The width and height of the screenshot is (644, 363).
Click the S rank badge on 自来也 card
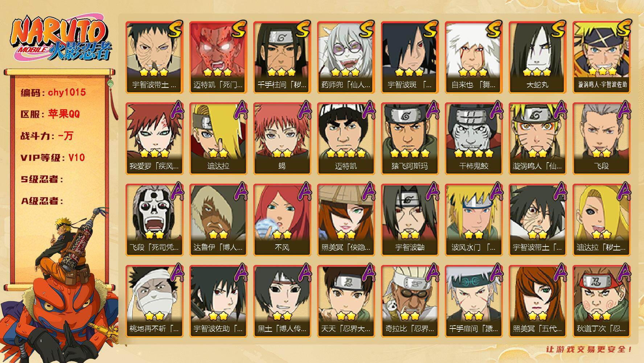495,29
